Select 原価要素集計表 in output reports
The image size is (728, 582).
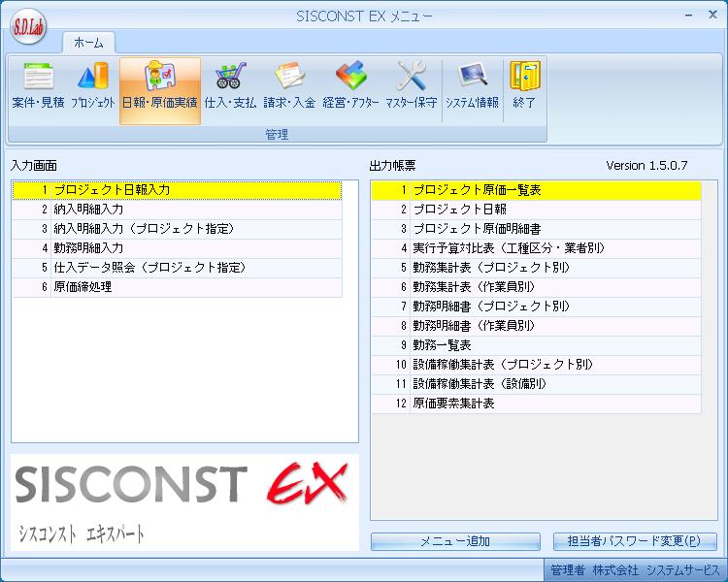click(536, 404)
